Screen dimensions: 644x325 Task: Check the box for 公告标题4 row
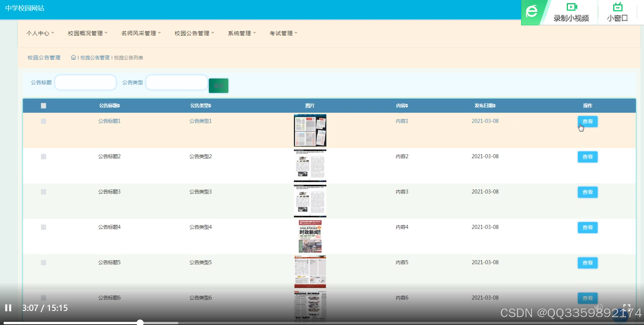coord(43,227)
